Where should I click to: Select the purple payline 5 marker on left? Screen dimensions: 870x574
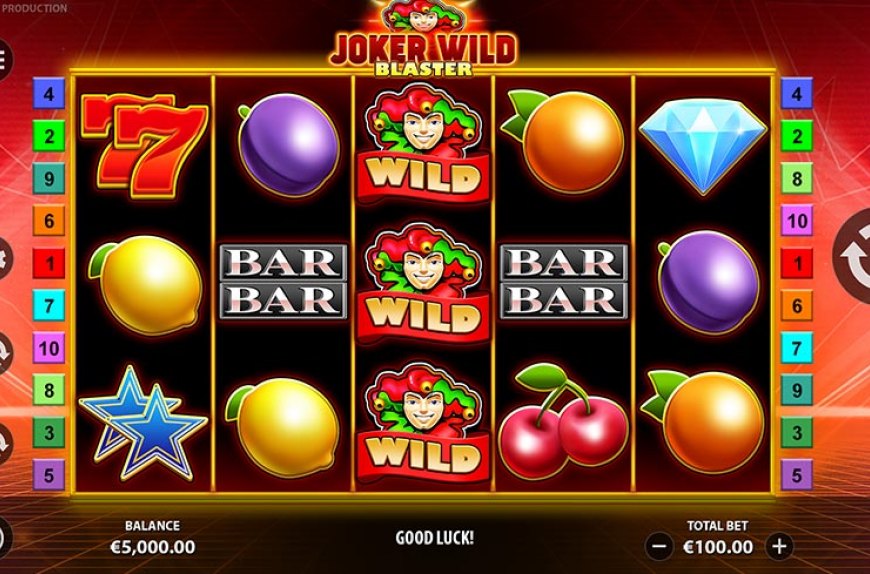tap(49, 475)
